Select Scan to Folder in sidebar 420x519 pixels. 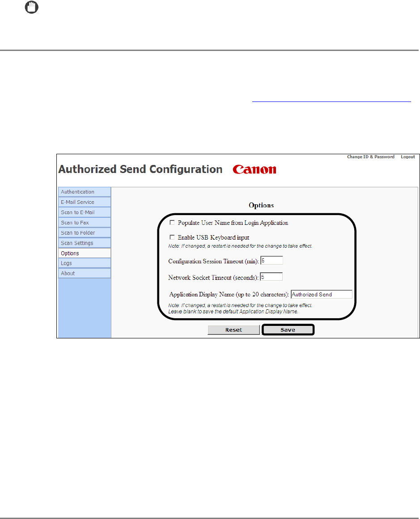[85, 233]
